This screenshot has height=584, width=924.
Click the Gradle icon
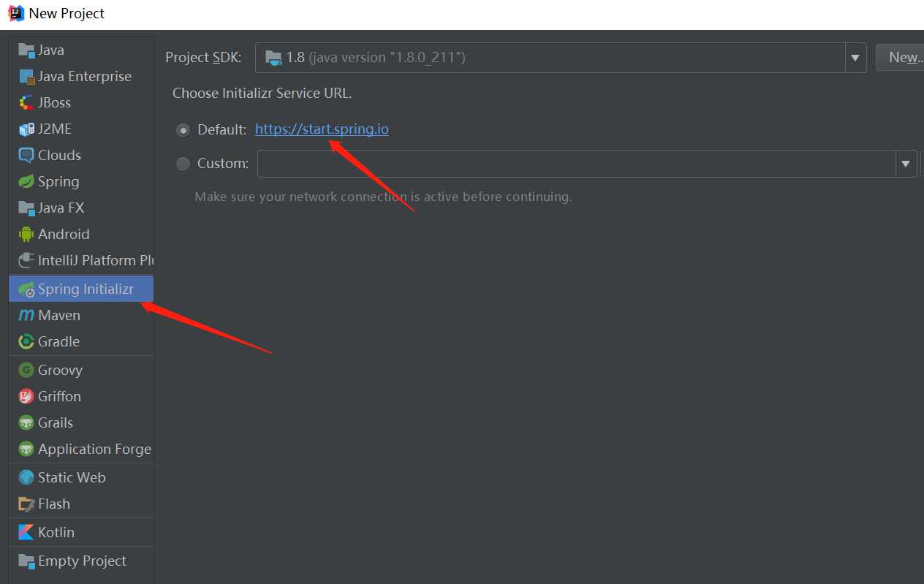[26, 342]
